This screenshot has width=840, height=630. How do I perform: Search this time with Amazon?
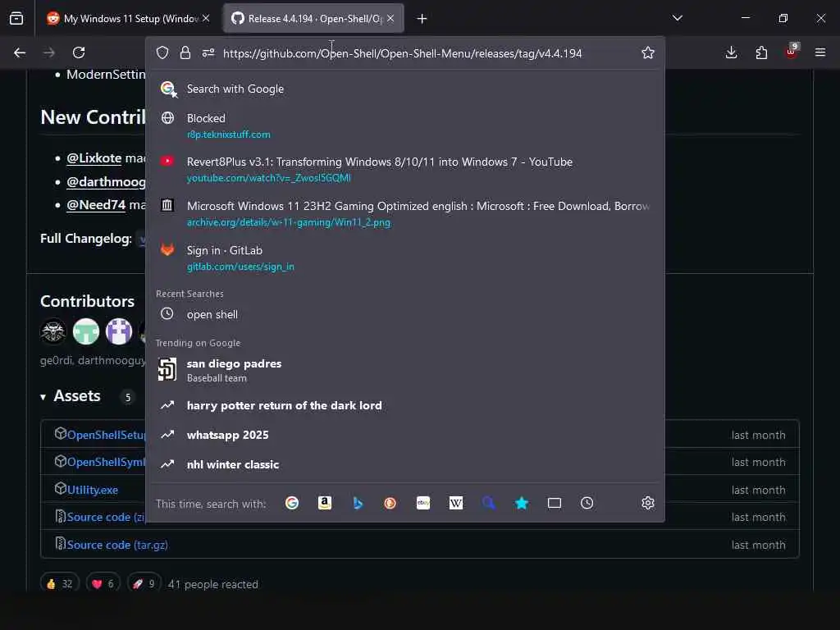[325, 503]
